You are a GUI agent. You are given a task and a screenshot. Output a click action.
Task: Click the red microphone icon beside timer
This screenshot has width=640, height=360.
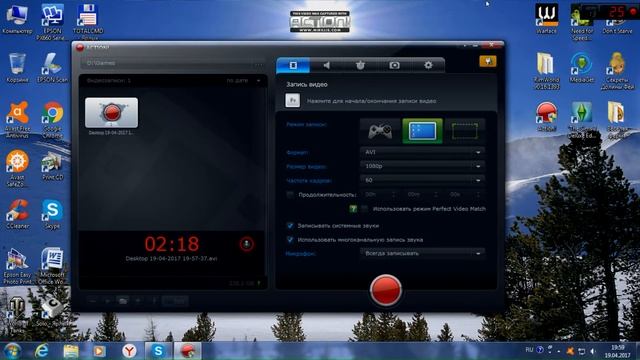tap(246, 244)
